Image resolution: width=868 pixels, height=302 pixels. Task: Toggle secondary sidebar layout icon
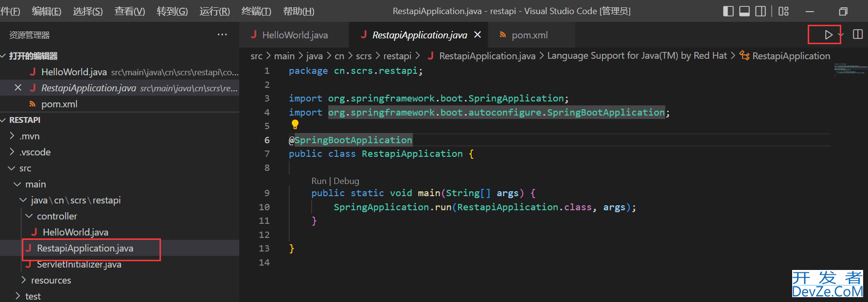761,11
